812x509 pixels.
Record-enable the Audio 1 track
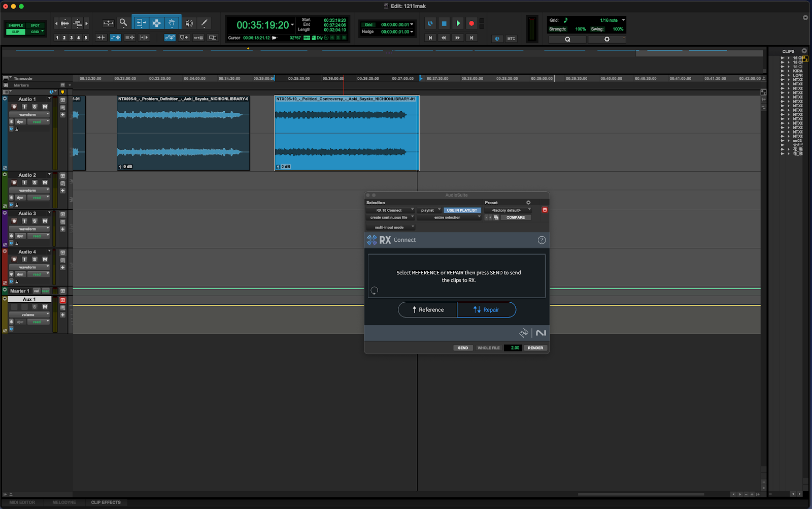click(14, 107)
